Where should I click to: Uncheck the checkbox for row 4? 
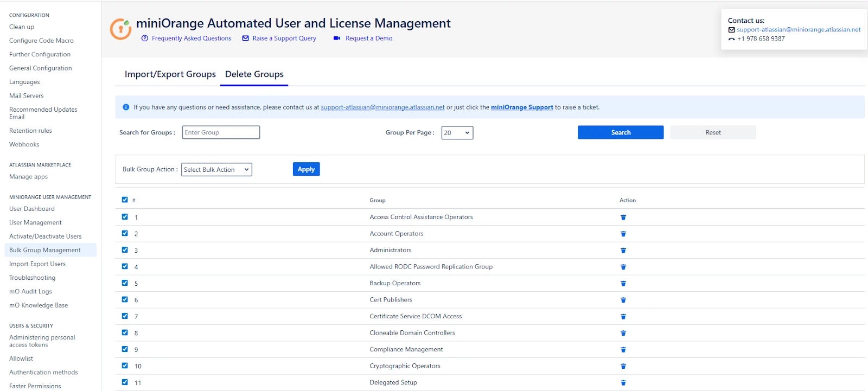[125, 266]
